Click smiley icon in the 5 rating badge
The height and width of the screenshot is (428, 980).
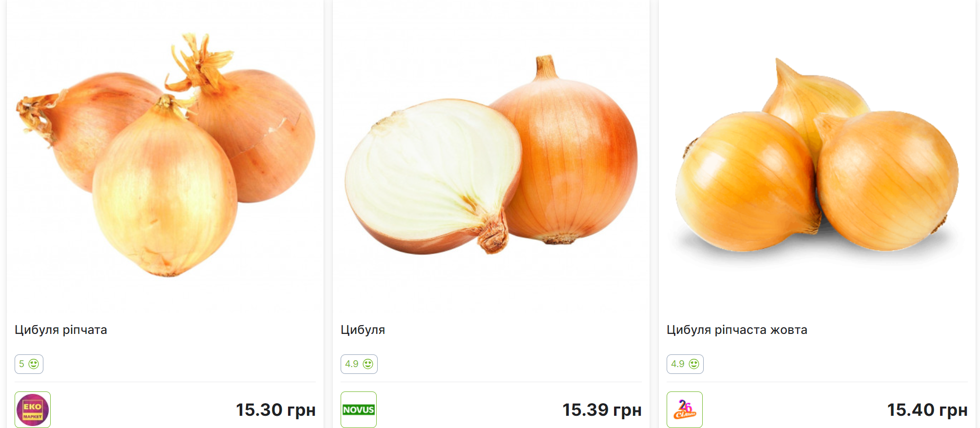pos(34,364)
